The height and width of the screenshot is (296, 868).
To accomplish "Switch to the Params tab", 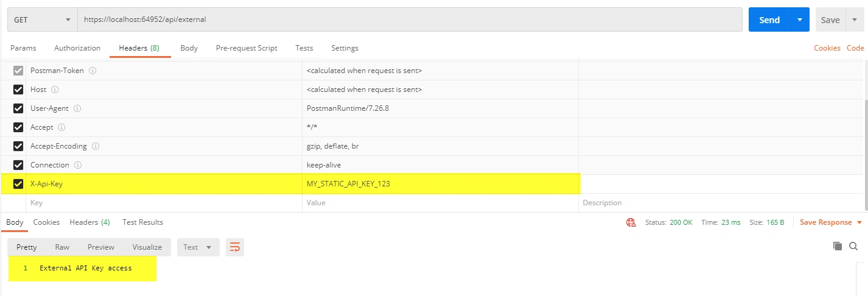I will (23, 48).
